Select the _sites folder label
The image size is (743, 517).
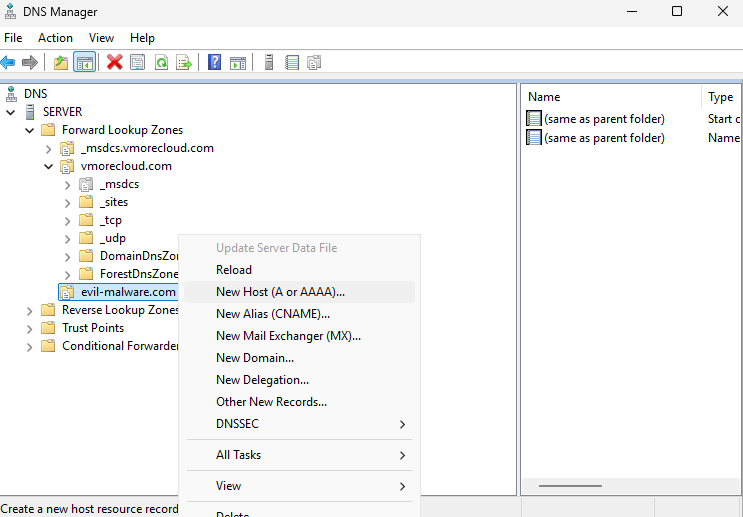[114, 202]
